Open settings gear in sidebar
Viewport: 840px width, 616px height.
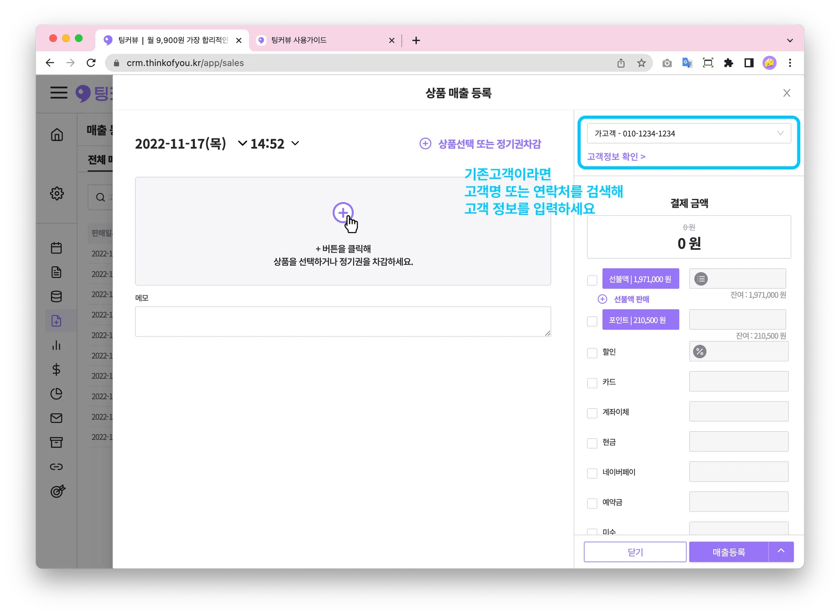click(x=57, y=193)
